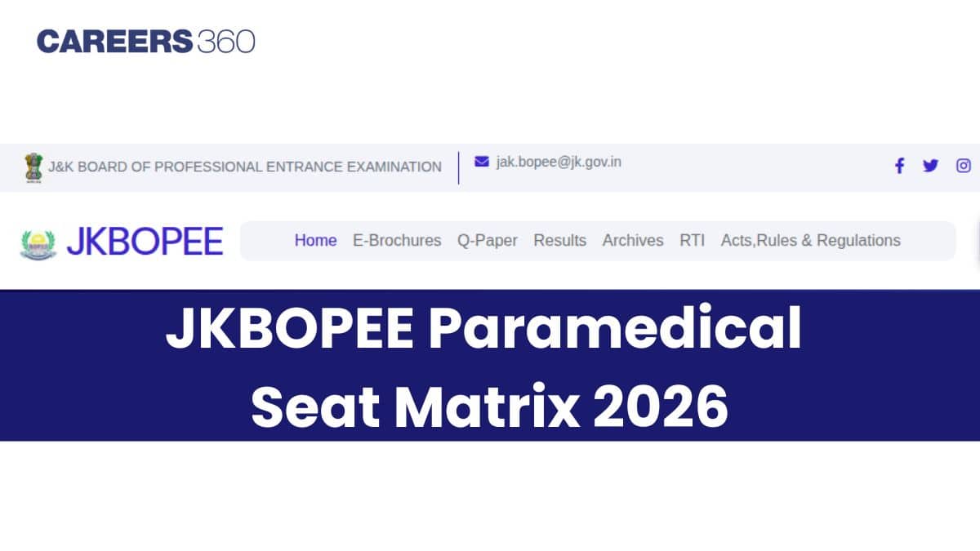Click the envelope mail icon
This screenshot has height=551, width=980.
click(482, 162)
